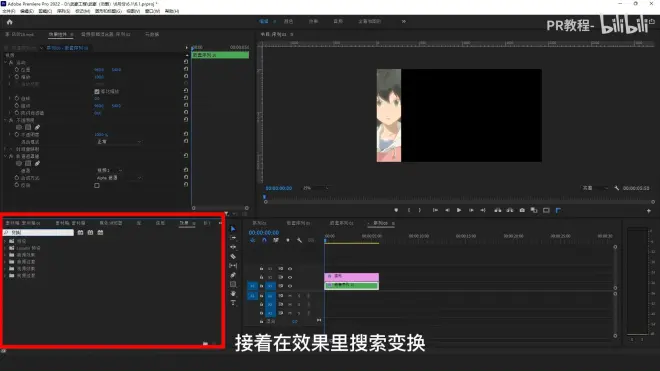Open the blend mode dropdown

point(119,142)
